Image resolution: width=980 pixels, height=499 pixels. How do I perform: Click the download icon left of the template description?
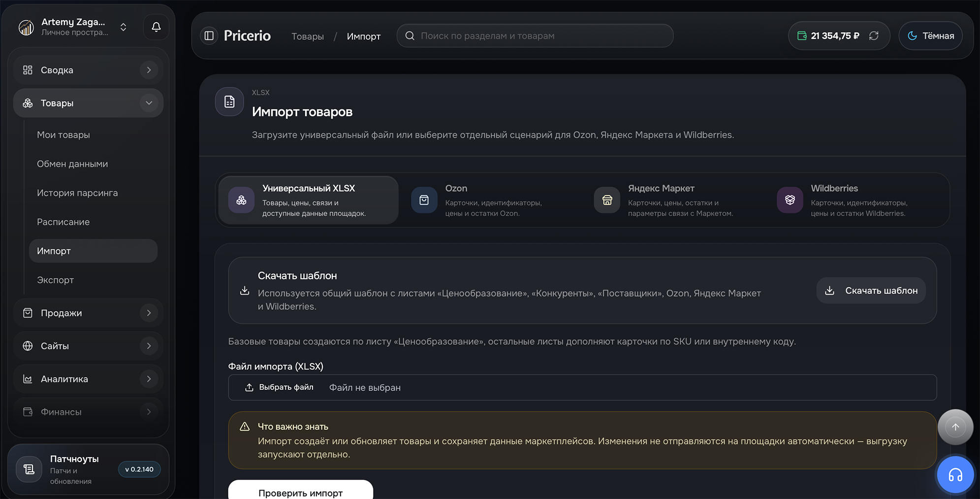click(245, 291)
